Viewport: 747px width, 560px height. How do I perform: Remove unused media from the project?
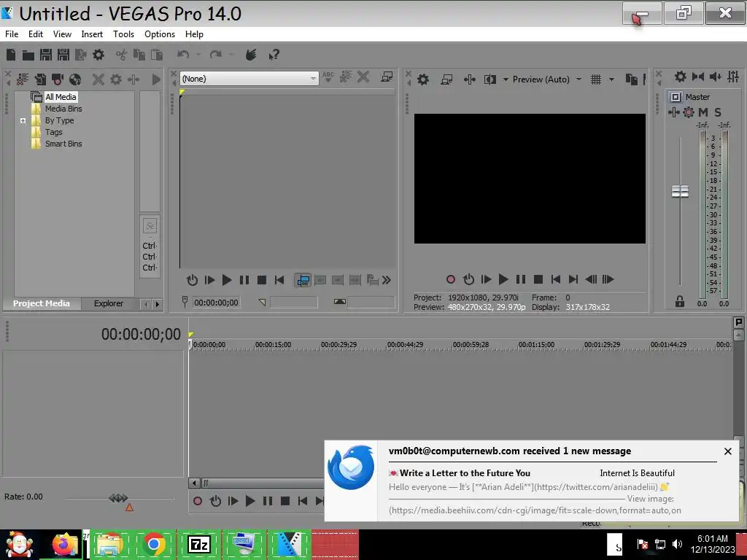tap(23, 79)
